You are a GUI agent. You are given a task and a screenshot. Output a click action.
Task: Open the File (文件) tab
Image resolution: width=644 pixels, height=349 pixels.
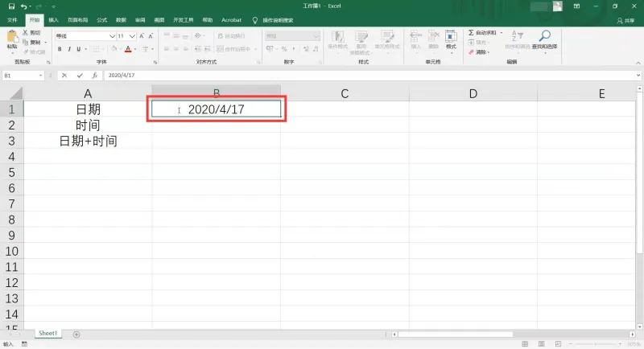click(12, 20)
